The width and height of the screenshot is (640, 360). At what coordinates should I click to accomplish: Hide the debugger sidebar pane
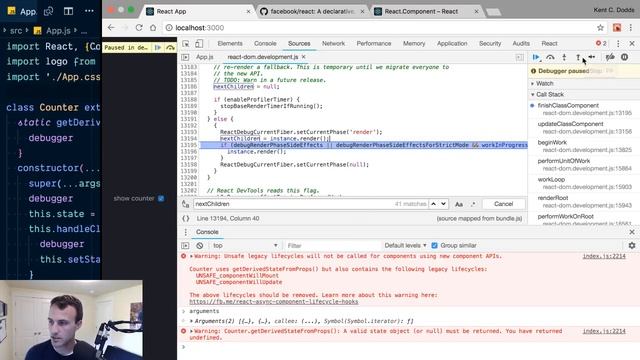(519, 58)
